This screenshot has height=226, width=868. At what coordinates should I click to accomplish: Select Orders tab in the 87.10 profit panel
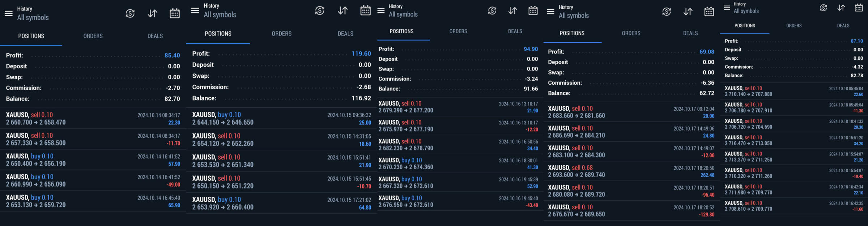click(x=794, y=26)
